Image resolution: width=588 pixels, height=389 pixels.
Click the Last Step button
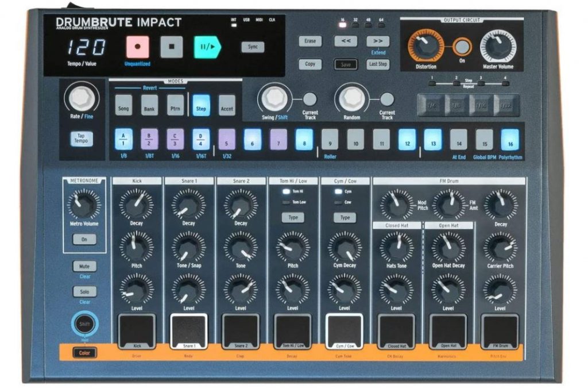click(x=378, y=64)
